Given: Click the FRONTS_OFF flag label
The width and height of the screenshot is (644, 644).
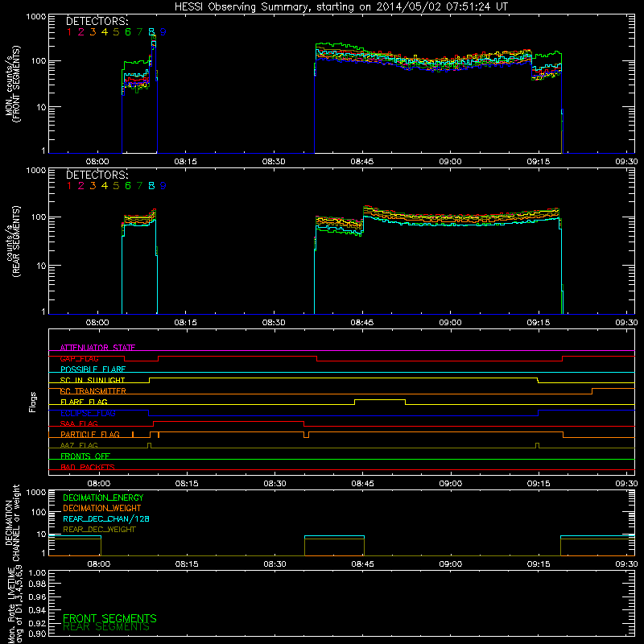Looking at the screenshot, I should pyautogui.click(x=85, y=456).
